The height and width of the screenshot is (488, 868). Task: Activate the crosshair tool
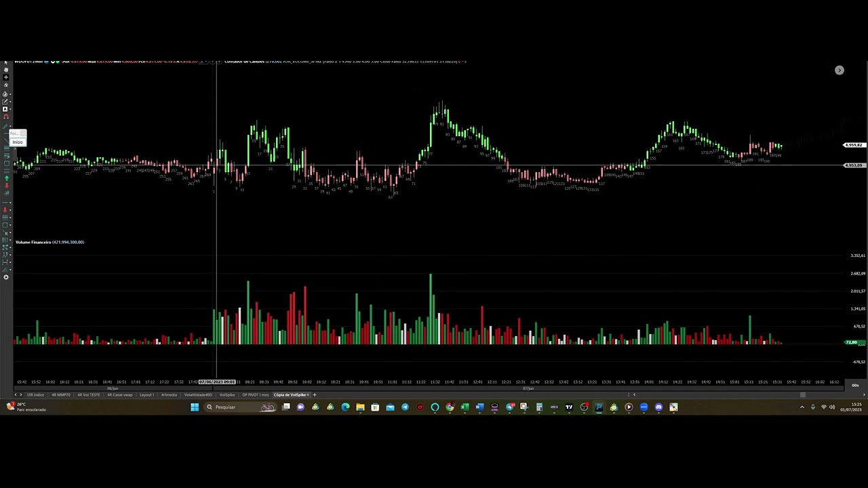(6, 77)
